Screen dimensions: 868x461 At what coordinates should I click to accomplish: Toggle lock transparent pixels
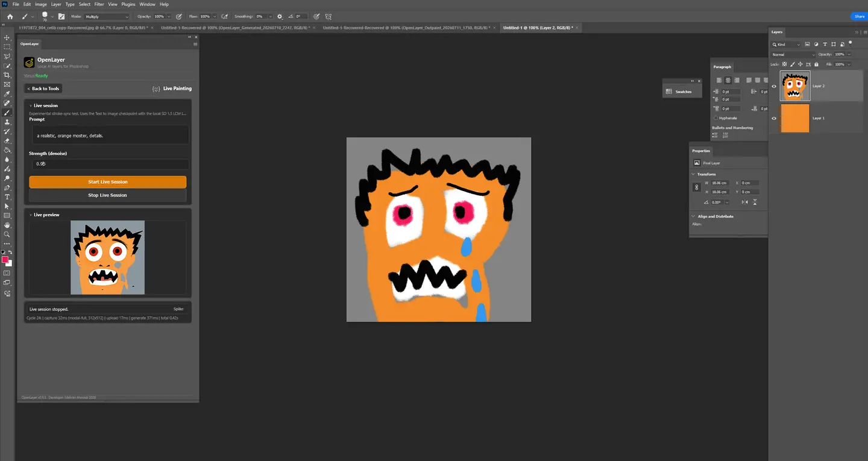pos(785,64)
